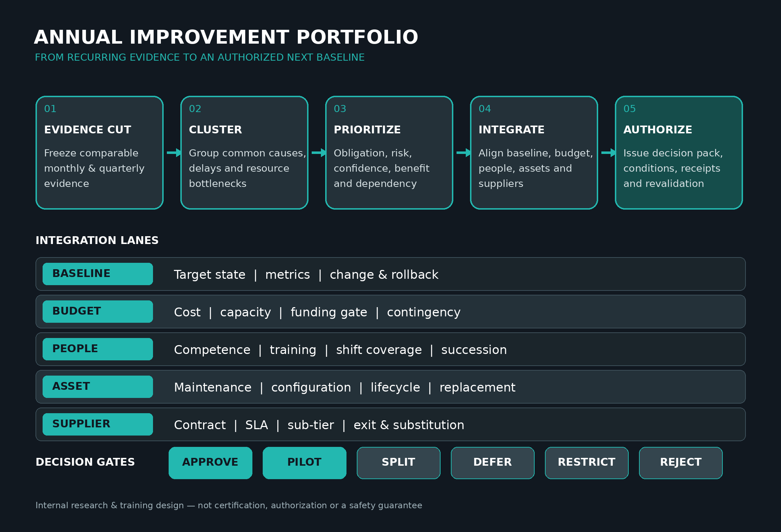Select the PILOT decision gate
781x532 pixels.
pos(305,463)
